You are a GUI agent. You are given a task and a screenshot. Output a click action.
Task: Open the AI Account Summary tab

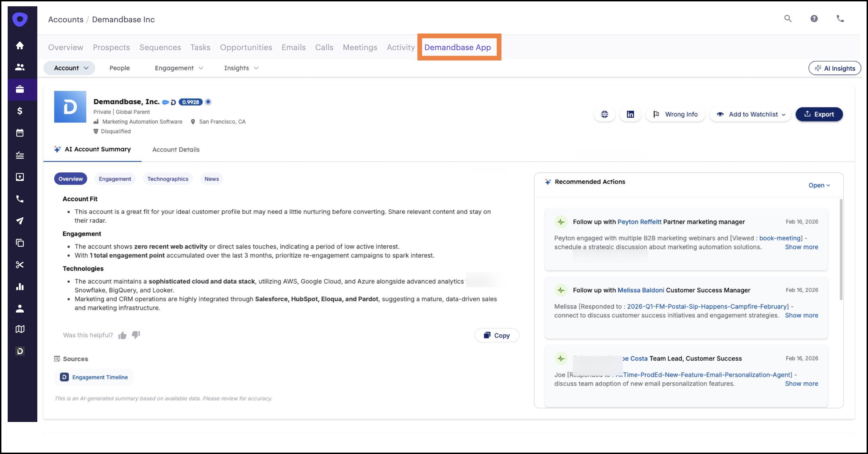(x=93, y=149)
